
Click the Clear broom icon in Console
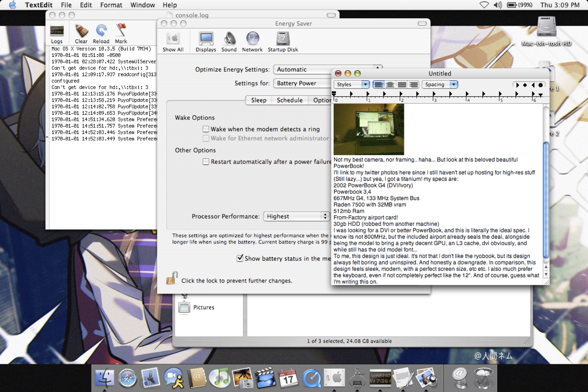click(81, 31)
